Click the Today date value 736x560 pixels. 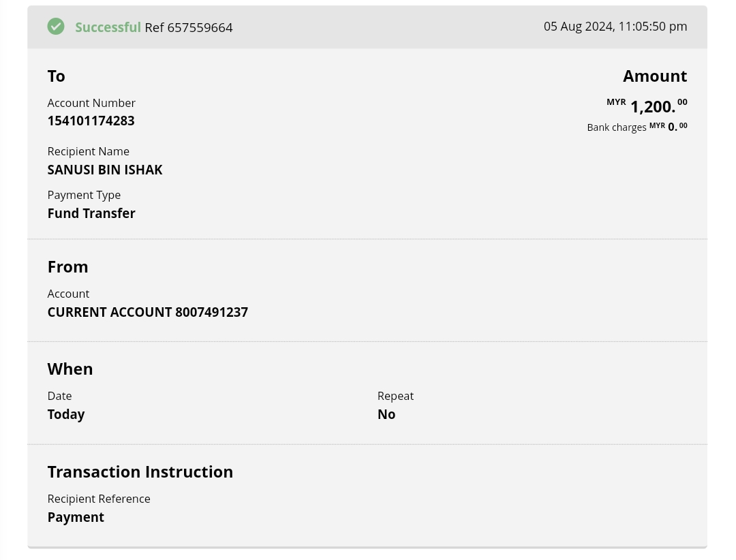(x=66, y=414)
